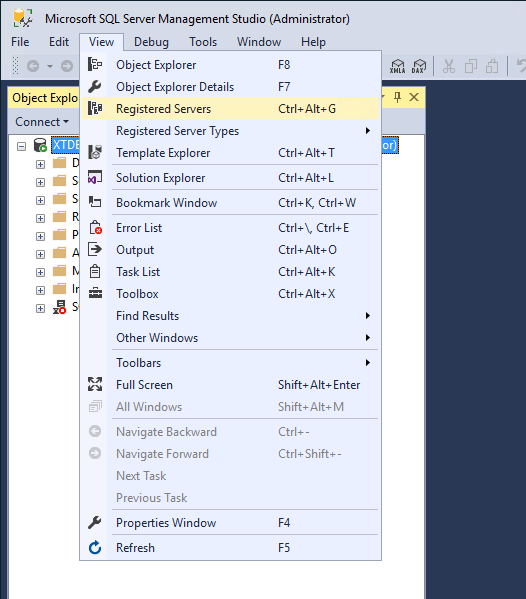Select Toolbox menu entry
The image size is (526, 599).
click(230, 294)
